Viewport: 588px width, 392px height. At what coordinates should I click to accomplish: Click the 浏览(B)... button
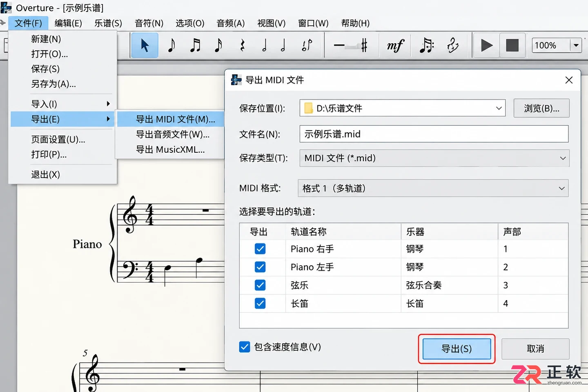click(541, 108)
